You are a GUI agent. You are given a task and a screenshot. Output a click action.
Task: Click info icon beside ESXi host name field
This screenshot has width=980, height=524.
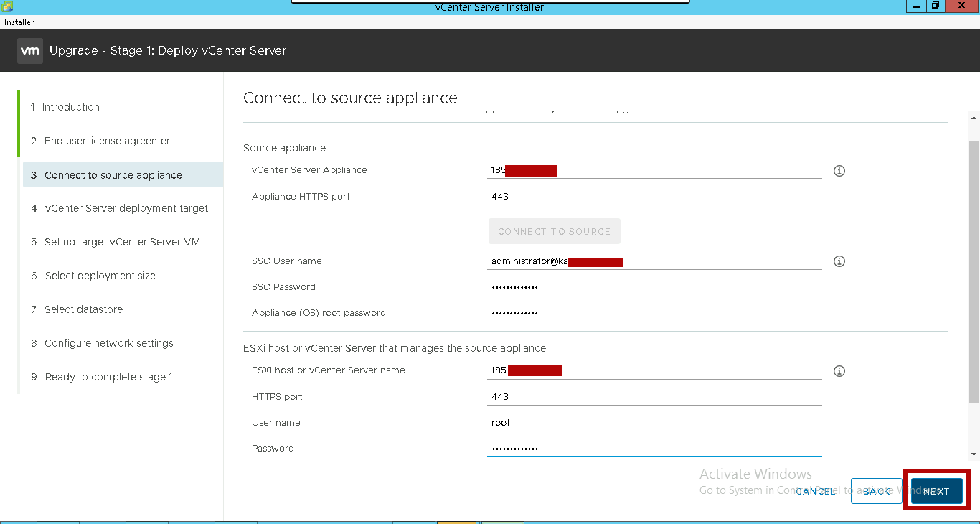[x=839, y=371]
